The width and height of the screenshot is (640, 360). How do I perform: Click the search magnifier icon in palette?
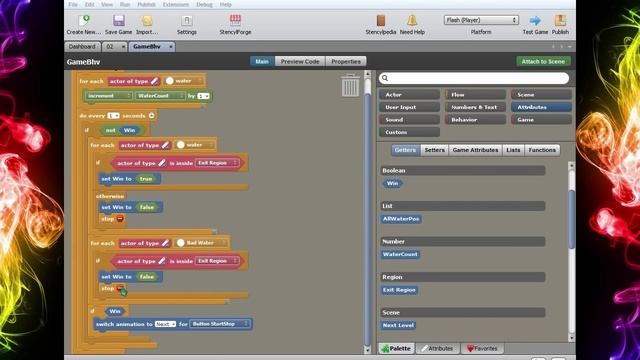pyautogui.click(x=385, y=78)
